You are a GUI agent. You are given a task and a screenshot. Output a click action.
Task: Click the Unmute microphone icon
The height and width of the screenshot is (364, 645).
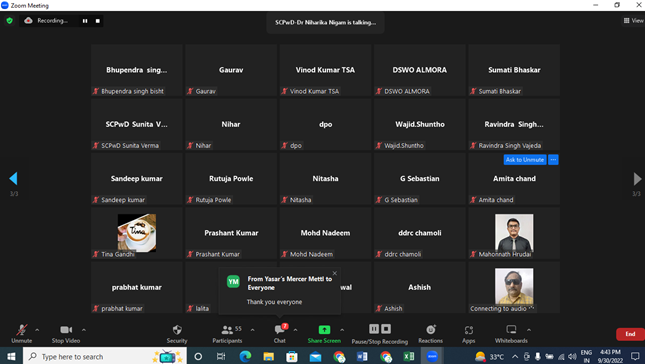pyautogui.click(x=21, y=330)
